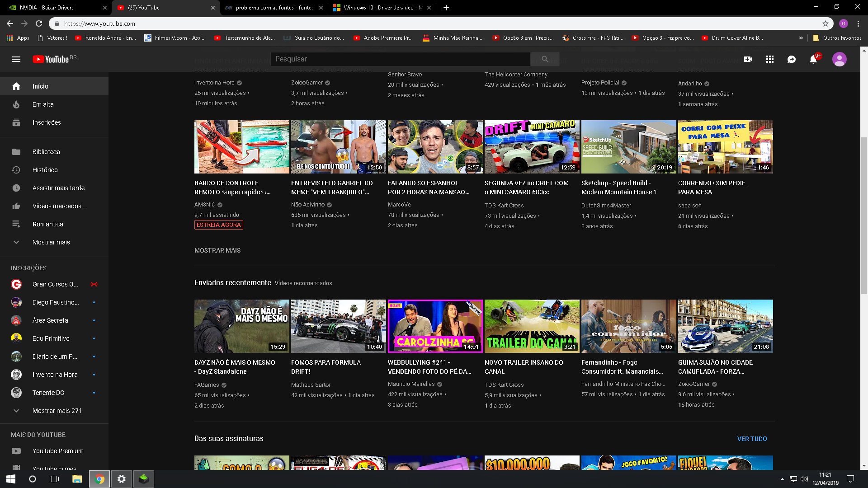Open the Romantica playlist
The height and width of the screenshot is (488, 868).
(54, 224)
